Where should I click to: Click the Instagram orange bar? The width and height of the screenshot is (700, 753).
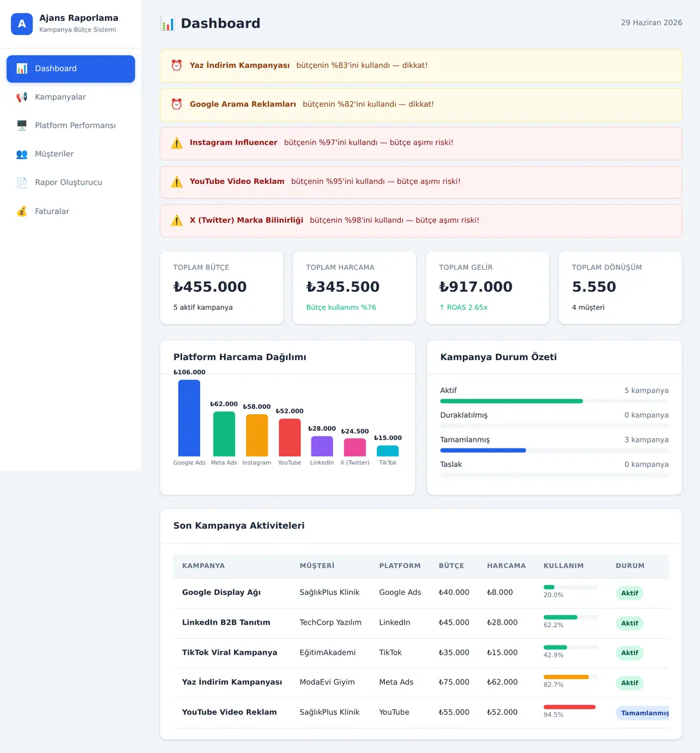click(x=257, y=435)
